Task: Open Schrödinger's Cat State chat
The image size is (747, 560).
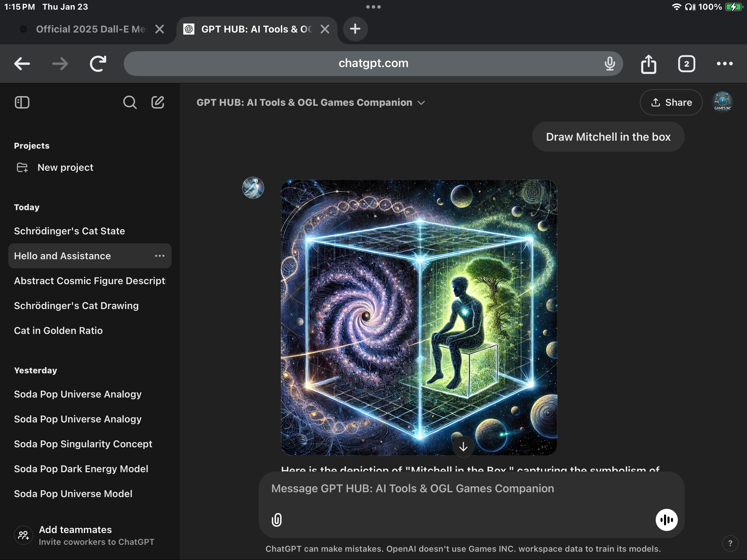Action: click(90, 231)
